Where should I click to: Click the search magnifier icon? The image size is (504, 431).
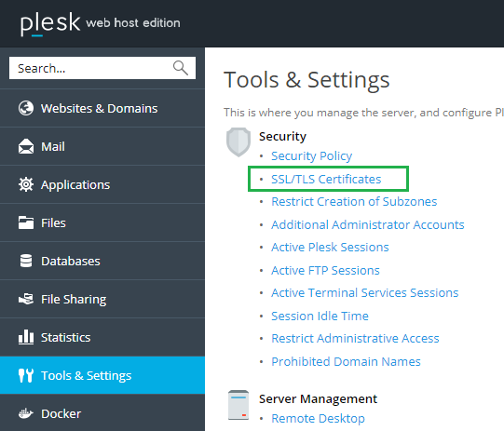pyautogui.click(x=181, y=68)
